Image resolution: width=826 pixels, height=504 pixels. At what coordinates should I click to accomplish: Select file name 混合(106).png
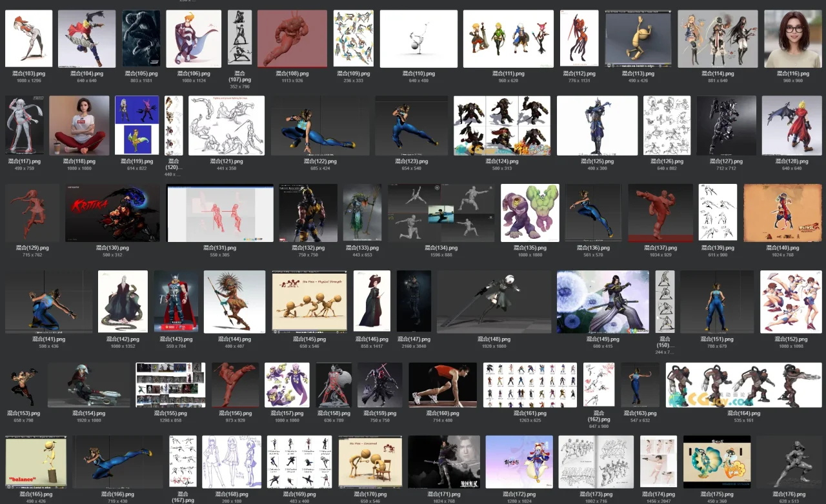[194, 74]
